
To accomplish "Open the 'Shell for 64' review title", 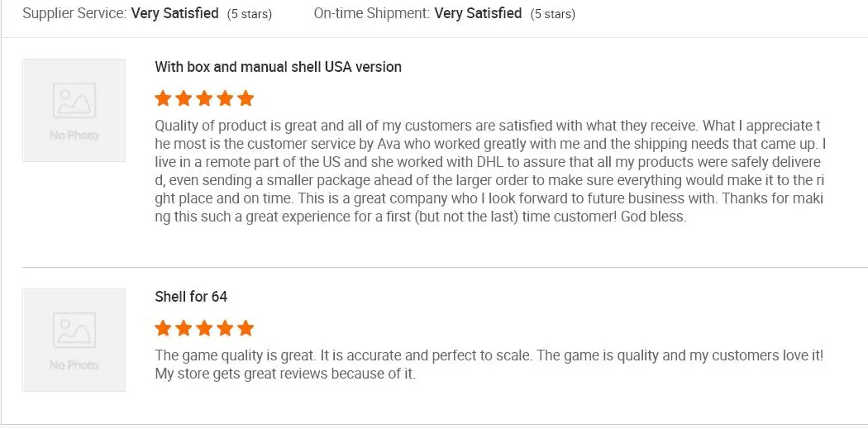I will tap(191, 297).
